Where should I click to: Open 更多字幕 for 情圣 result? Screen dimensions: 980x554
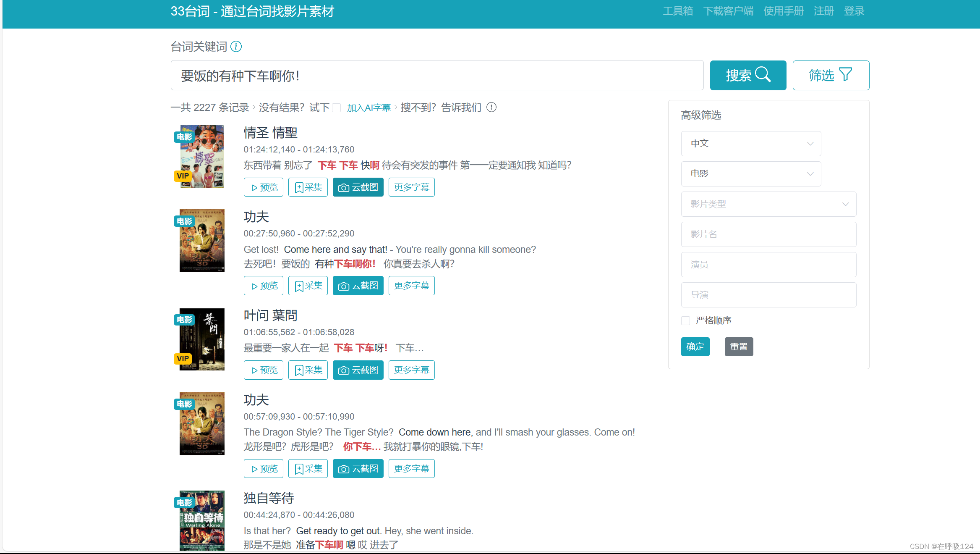411,187
